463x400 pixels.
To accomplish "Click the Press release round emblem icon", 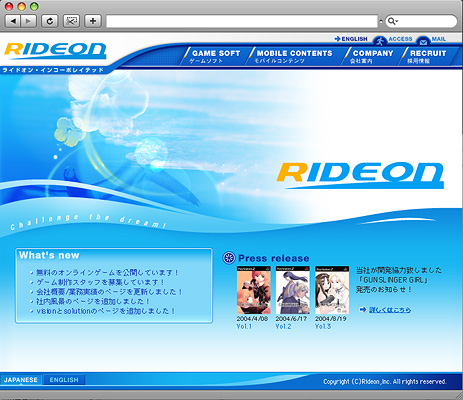I will (x=229, y=258).
